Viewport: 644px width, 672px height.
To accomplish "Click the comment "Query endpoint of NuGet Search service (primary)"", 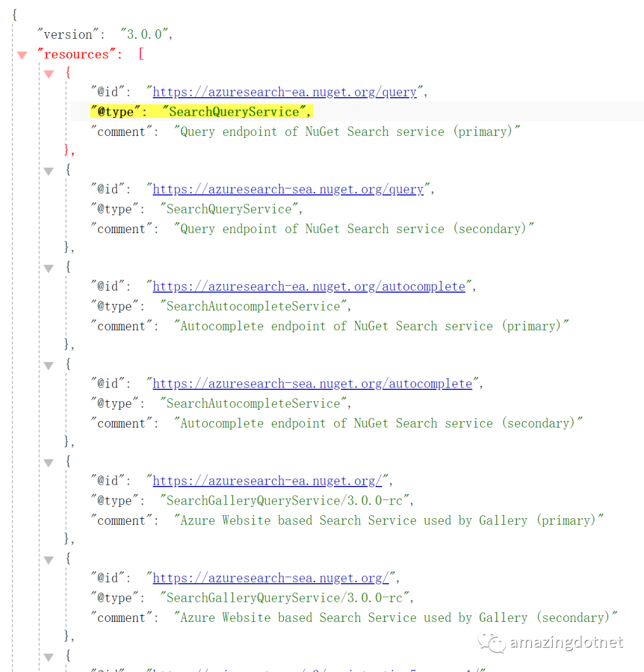I will (346, 132).
